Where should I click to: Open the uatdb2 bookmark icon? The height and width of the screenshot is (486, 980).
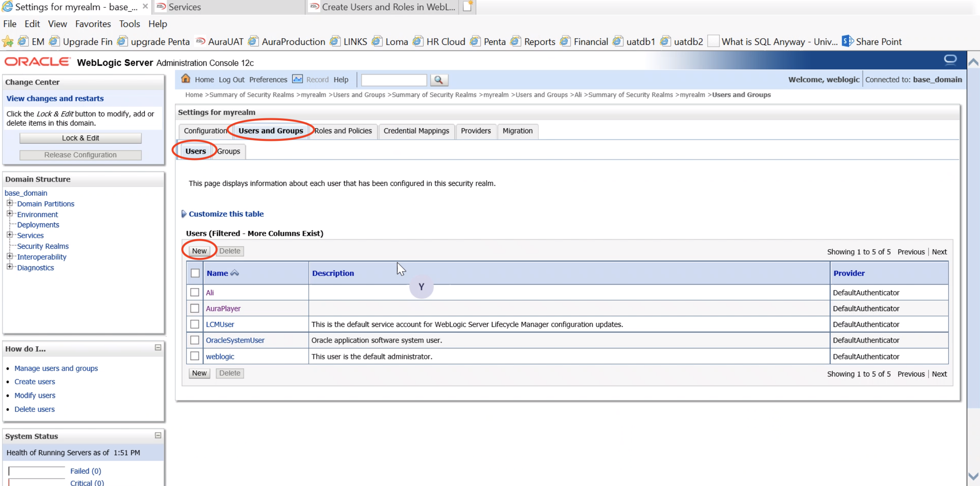666,41
